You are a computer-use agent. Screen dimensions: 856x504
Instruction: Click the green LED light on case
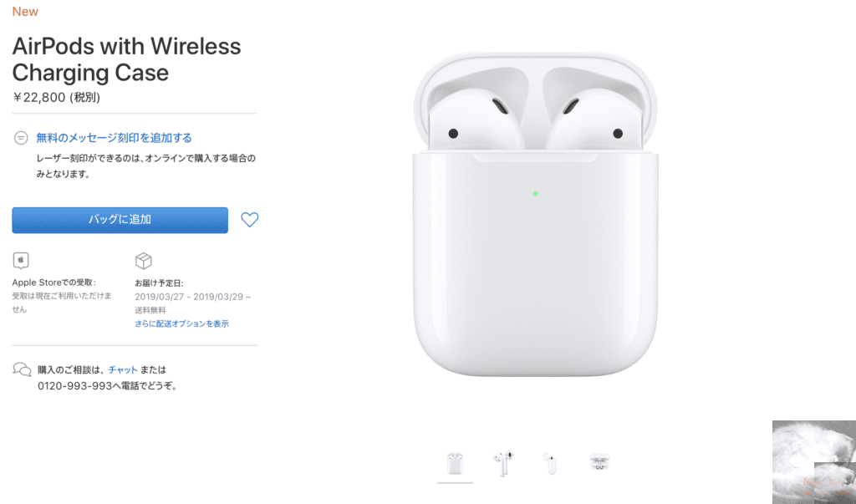click(536, 193)
